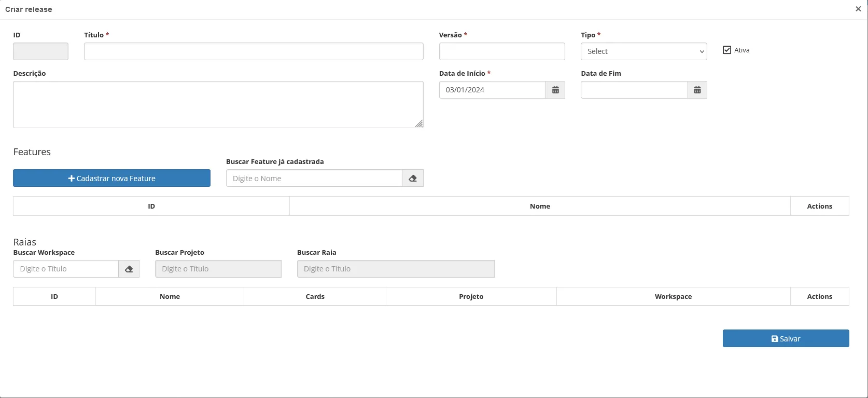The image size is (868, 398).
Task: Click the Buscar Feature name search box
Action: pos(314,178)
